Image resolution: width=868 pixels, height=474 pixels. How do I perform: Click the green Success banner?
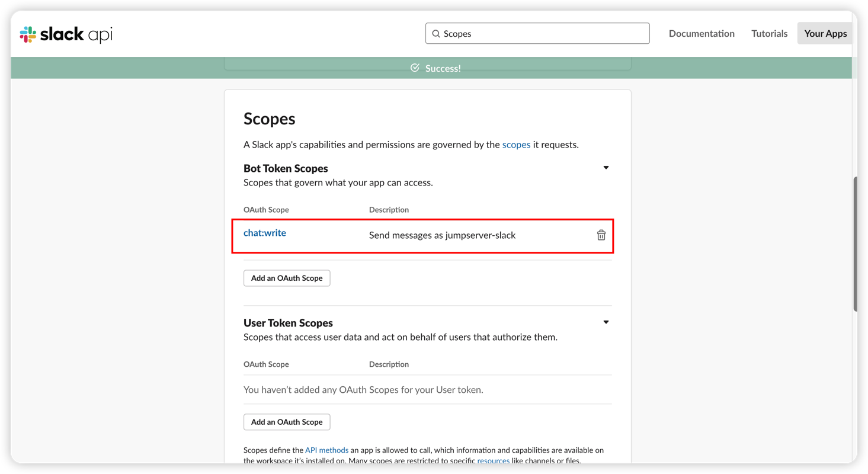click(431, 68)
